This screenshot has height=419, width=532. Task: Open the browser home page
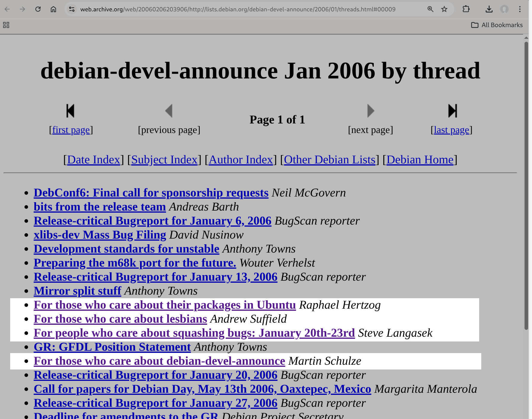coord(53,9)
